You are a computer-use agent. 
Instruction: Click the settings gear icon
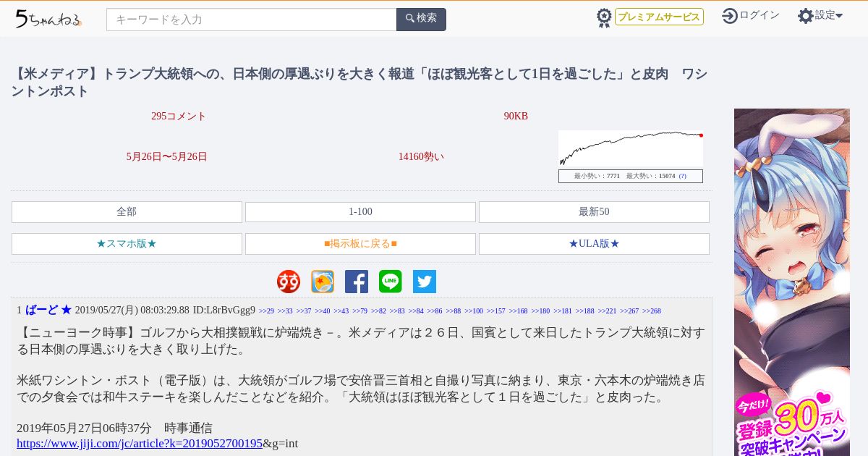tap(806, 16)
